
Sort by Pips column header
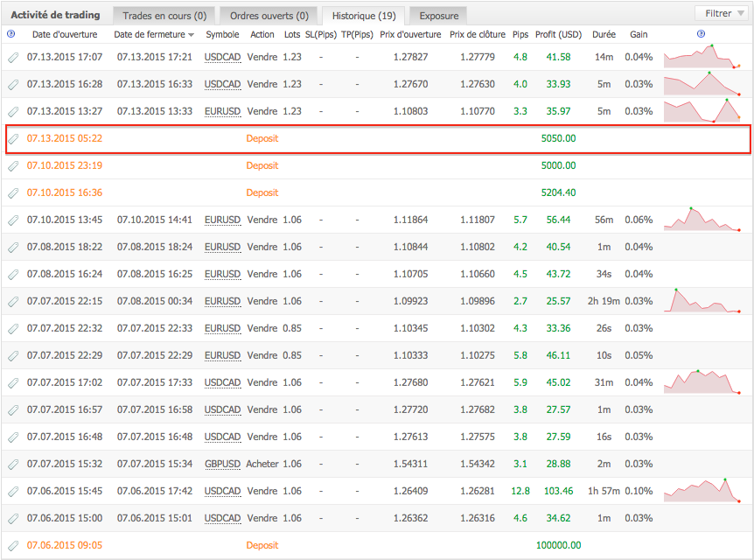click(520, 34)
